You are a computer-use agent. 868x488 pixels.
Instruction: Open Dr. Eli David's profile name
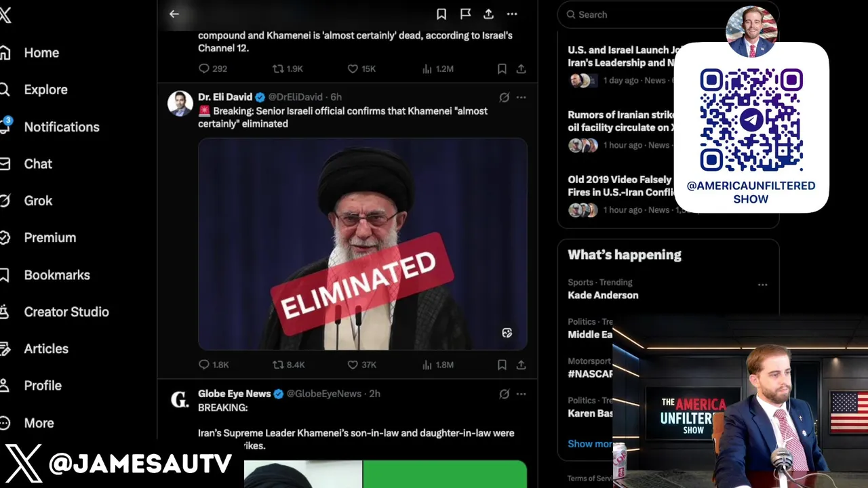point(225,97)
